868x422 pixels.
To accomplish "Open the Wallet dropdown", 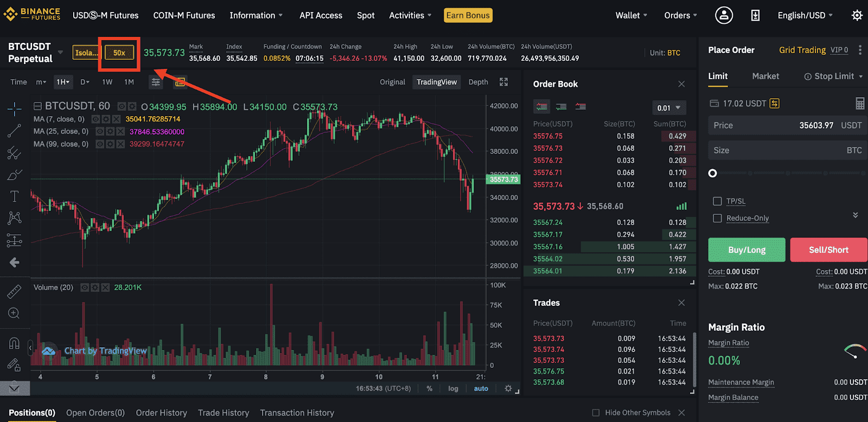I will coord(631,15).
